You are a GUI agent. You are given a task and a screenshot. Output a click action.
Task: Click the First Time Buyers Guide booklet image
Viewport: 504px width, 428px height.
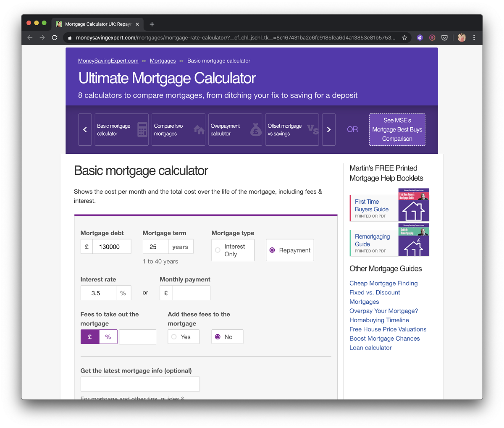[413, 205]
